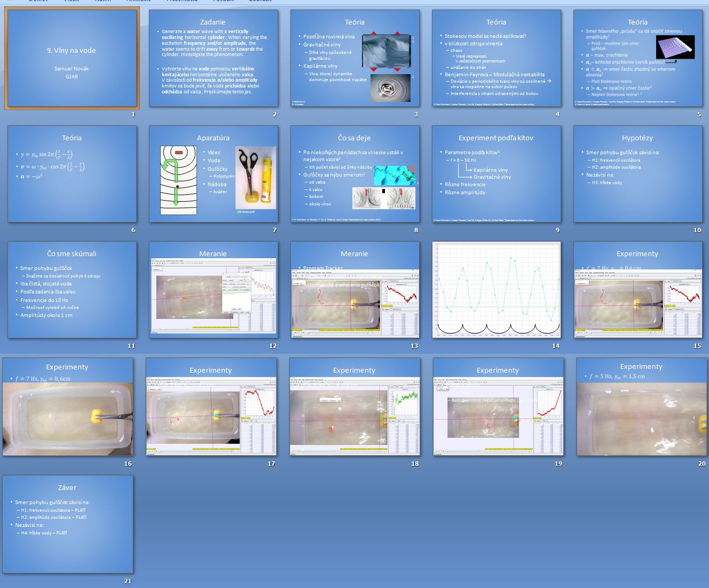Select slide 9 'Experiment podľa kitov'
Image resolution: width=709 pixels, height=588 pixels.
pyautogui.click(x=497, y=174)
